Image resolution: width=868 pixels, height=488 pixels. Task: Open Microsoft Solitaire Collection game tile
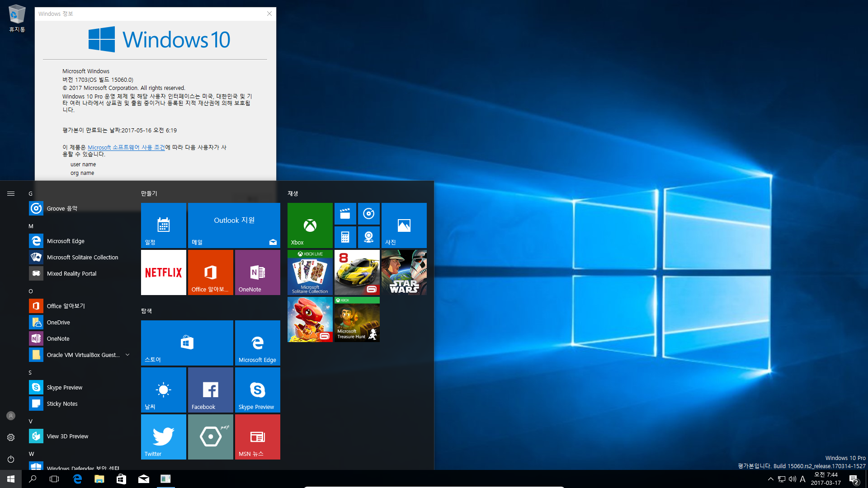310,272
